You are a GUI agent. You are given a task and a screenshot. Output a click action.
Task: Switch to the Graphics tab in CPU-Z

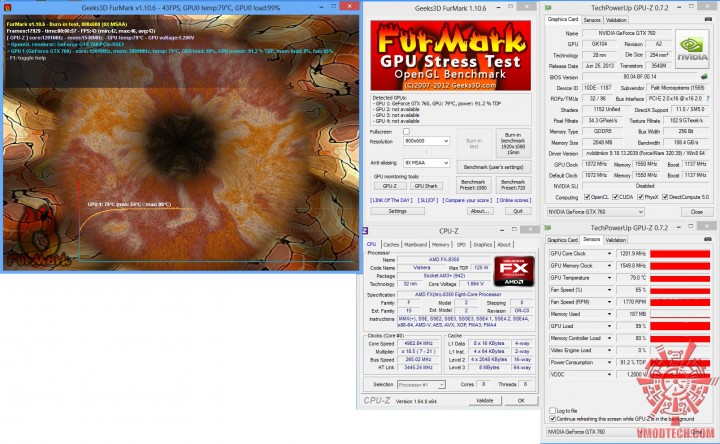pos(483,244)
